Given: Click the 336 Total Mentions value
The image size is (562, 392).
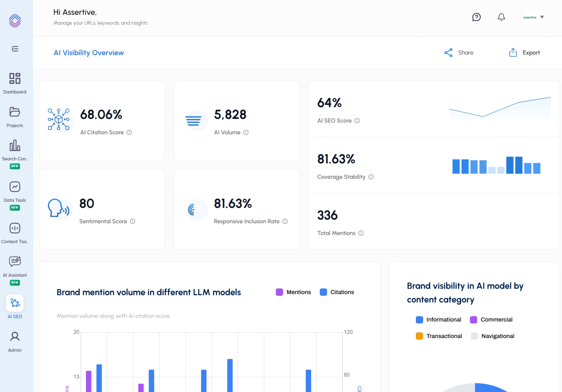Looking at the screenshot, I should [327, 215].
